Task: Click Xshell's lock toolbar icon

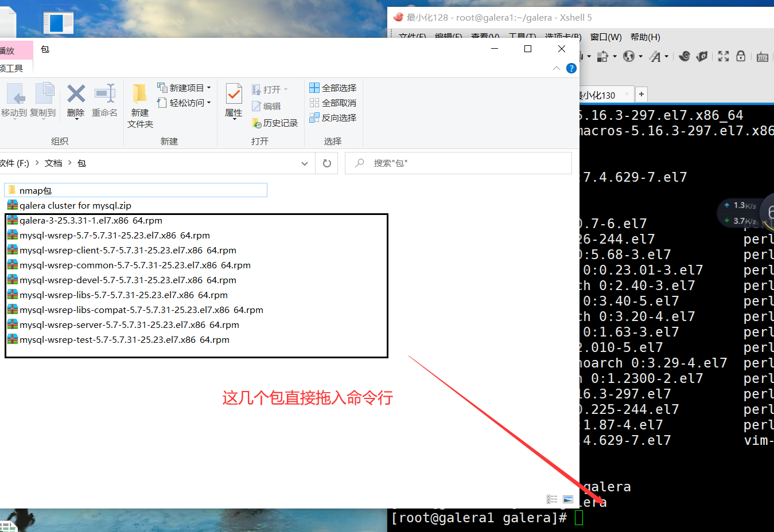Action: point(740,56)
